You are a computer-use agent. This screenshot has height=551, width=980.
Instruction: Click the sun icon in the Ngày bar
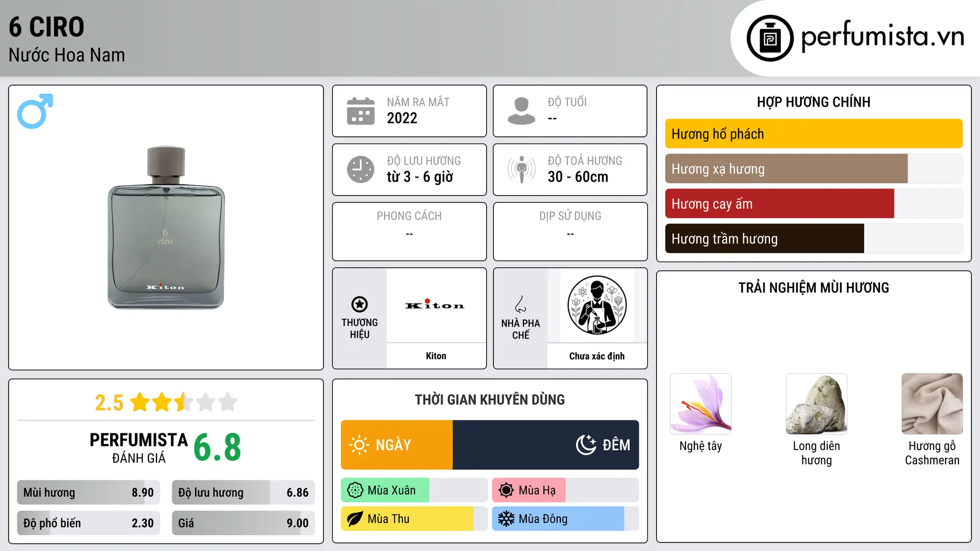click(x=359, y=445)
